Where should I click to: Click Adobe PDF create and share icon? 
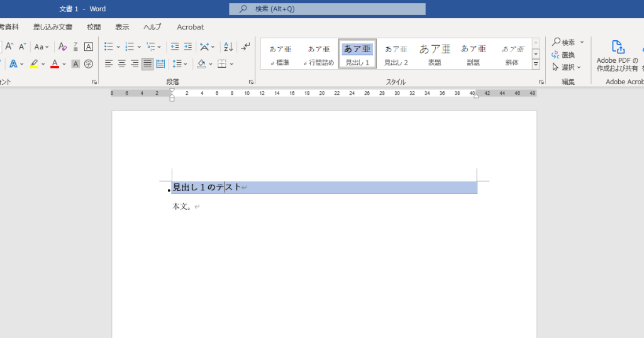click(x=618, y=47)
